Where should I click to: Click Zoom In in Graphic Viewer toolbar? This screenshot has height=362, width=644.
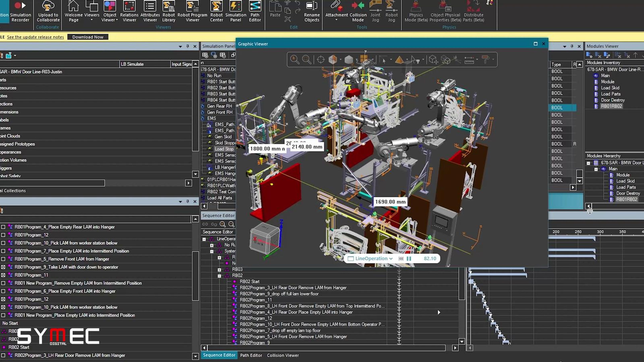(x=294, y=59)
